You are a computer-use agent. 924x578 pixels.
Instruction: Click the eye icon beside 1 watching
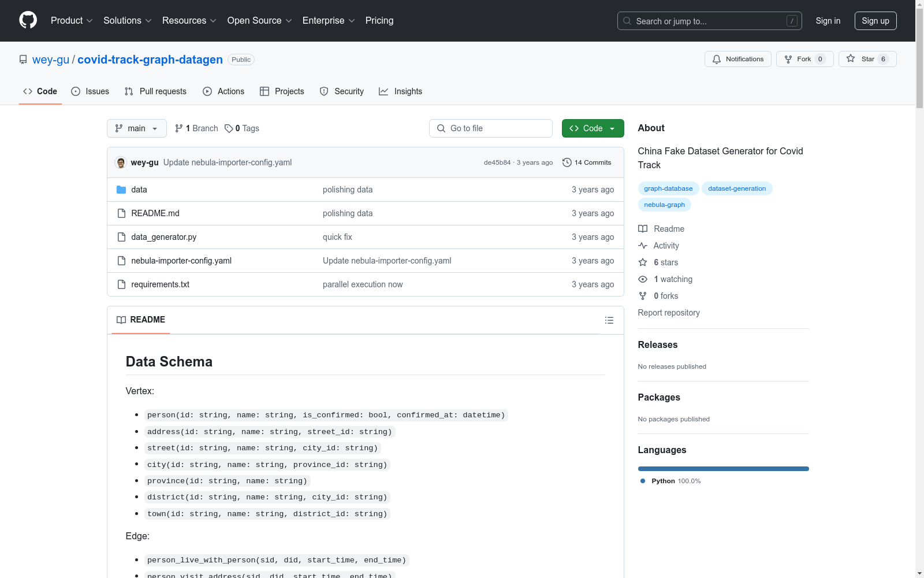643,279
